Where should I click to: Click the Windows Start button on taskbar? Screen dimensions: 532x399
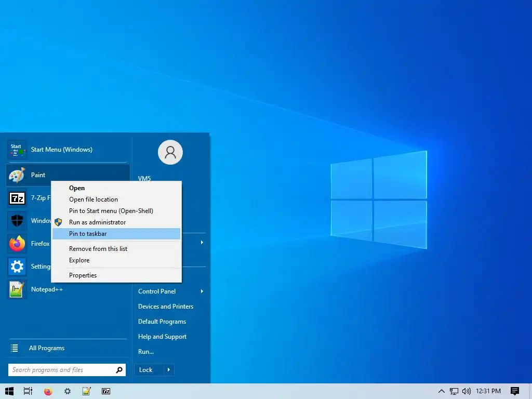coord(9,391)
